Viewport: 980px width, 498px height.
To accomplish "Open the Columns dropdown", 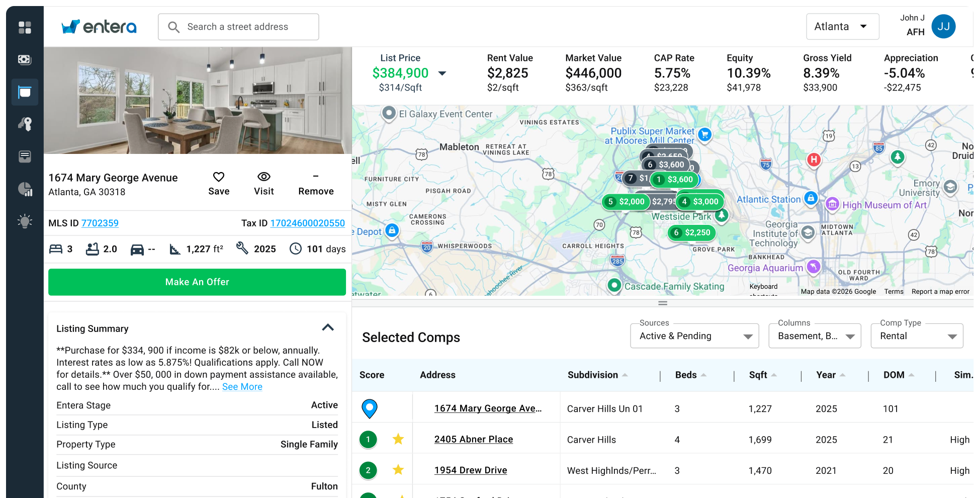I will [815, 336].
